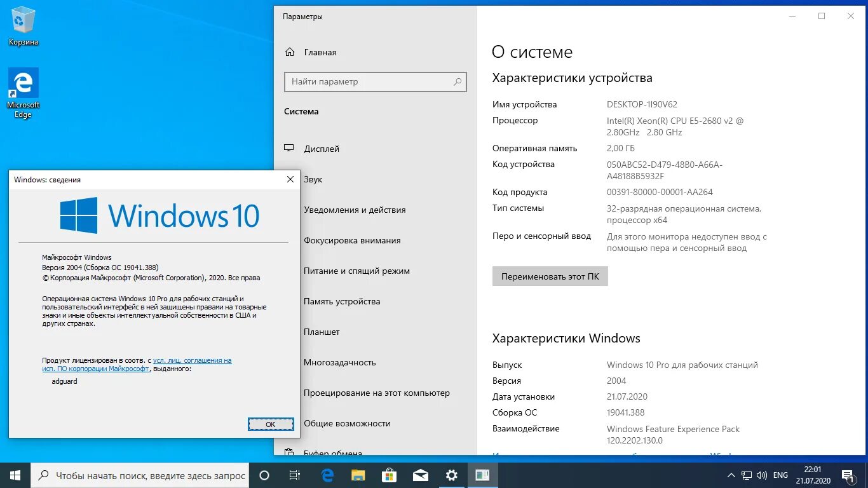This screenshot has height=488, width=868.
Task: Show hidden tray icons with the chevron
Action: (x=732, y=475)
